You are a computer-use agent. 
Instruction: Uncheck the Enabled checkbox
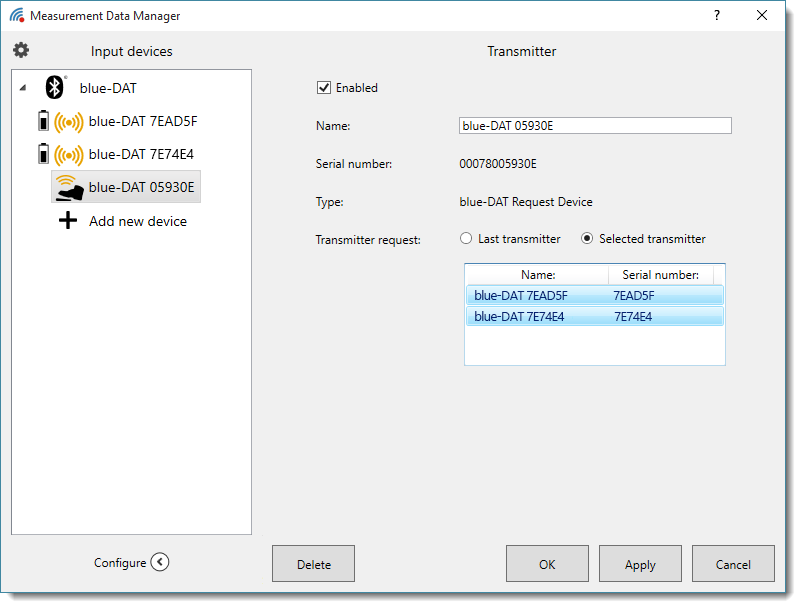point(323,88)
